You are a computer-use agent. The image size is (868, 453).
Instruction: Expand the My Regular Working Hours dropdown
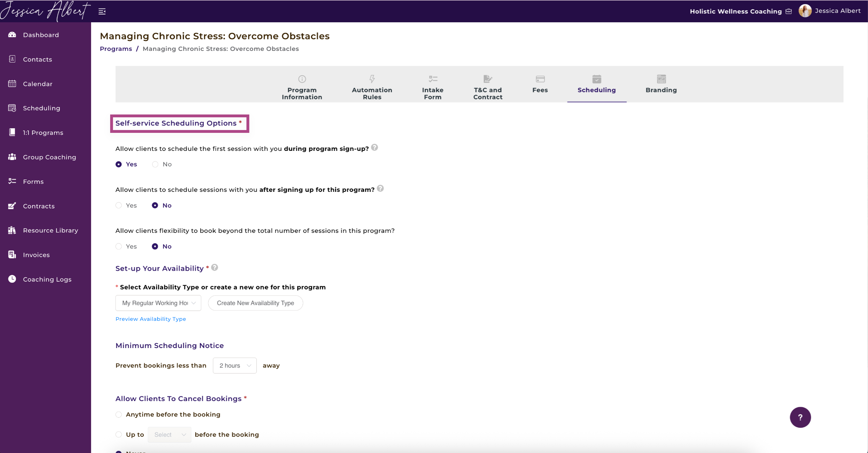pos(158,303)
